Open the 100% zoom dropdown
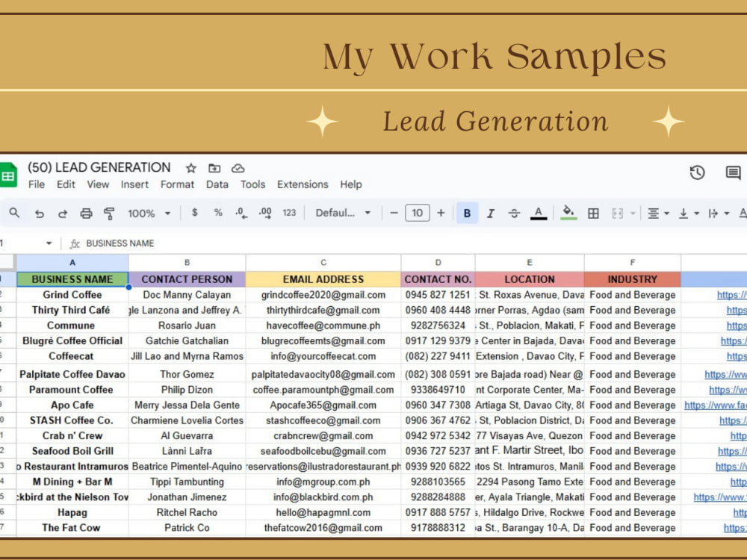 149,214
